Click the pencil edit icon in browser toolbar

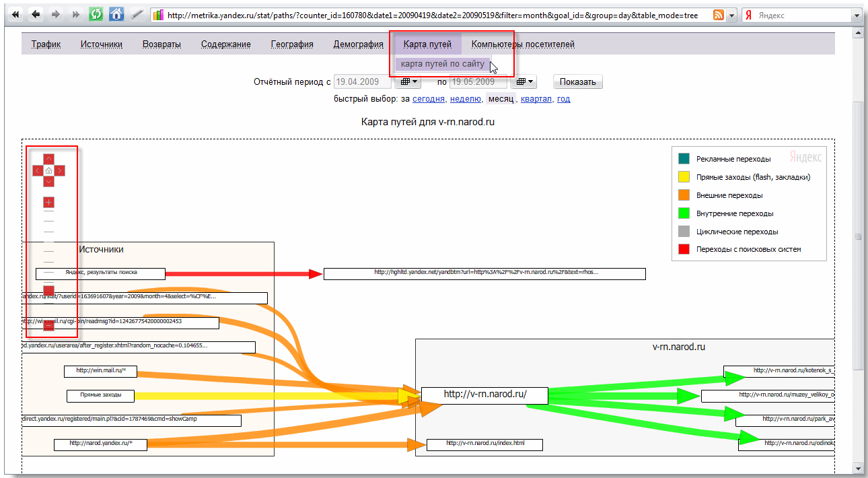[137, 14]
